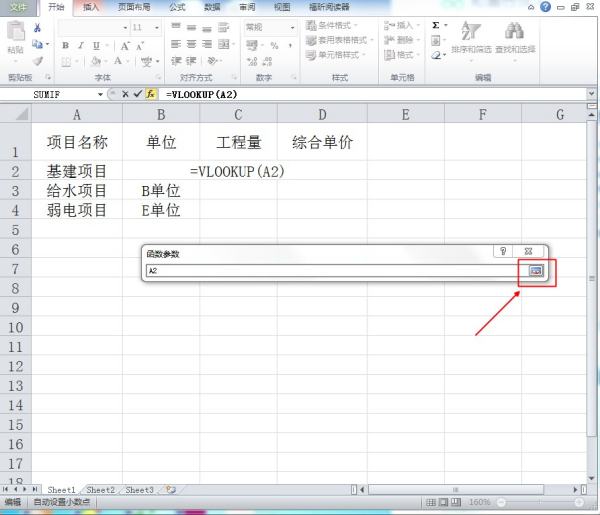Increase font size with large A icon
This screenshot has height=515, width=600.
point(125,46)
